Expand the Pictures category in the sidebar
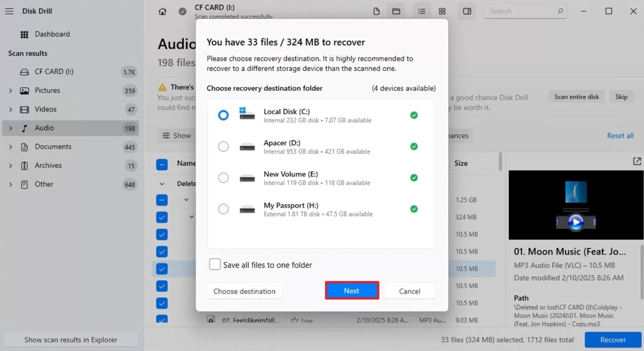The width and height of the screenshot is (644, 351). (x=10, y=90)
